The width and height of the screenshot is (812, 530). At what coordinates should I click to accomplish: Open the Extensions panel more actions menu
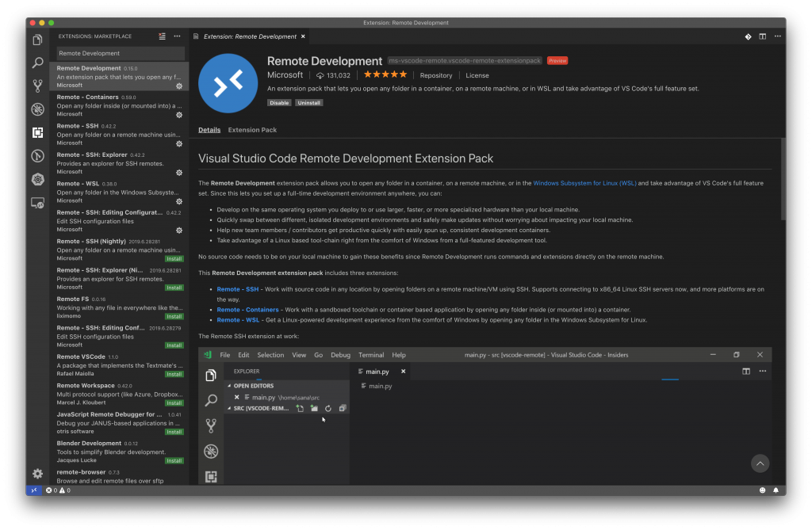tap(177, 36)
